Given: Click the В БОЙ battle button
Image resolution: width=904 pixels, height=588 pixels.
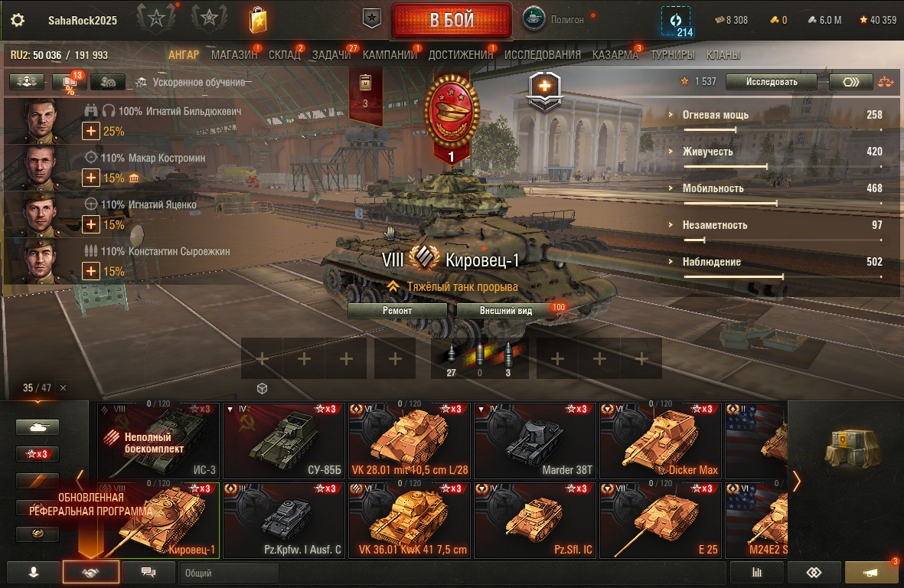Looking at the screenshot, I should coord(452,20).
